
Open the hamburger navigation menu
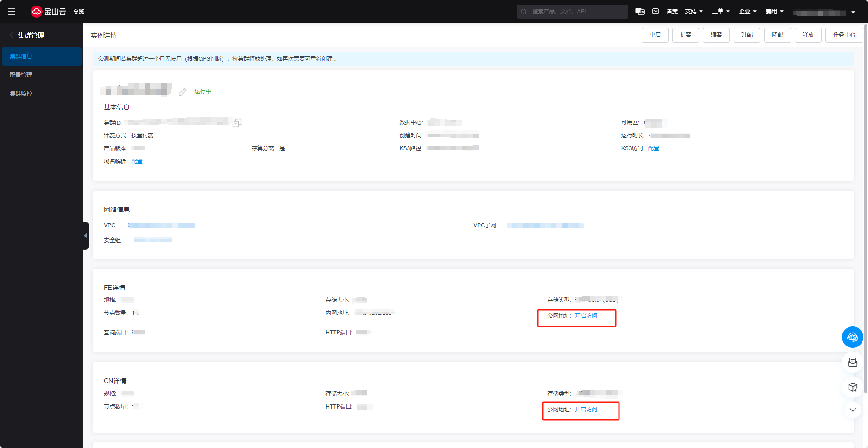coord(12,12)
